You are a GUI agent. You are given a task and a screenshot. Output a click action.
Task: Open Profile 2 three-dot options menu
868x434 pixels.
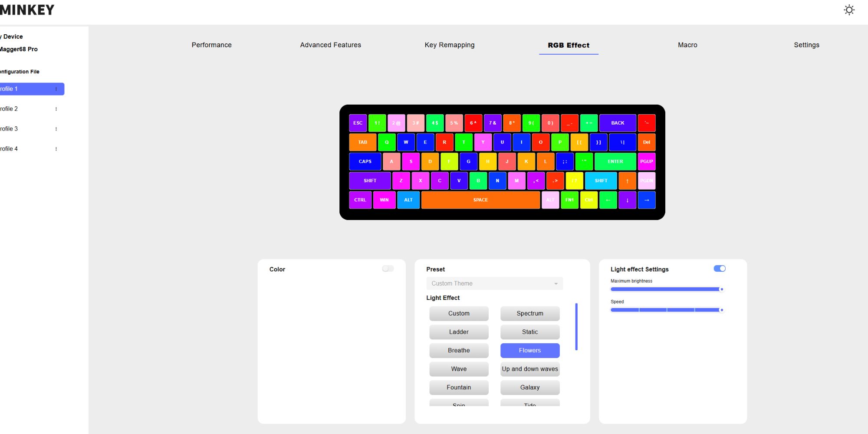(56, 109)
